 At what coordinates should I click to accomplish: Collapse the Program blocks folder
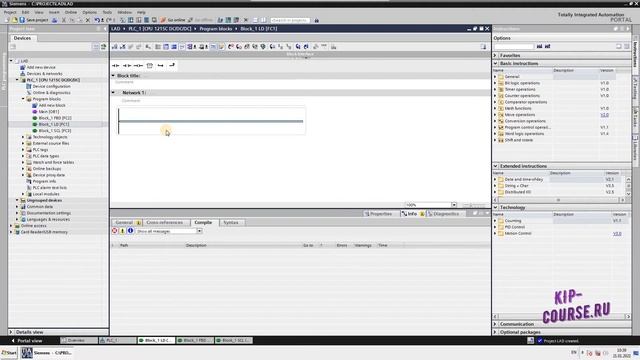click(23, 99)
